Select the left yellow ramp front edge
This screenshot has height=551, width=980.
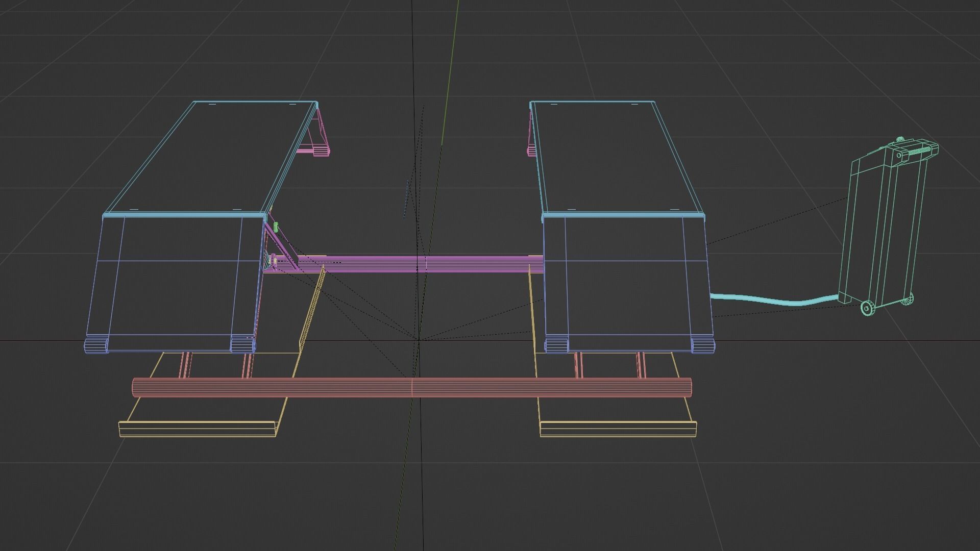pos(198,429)
